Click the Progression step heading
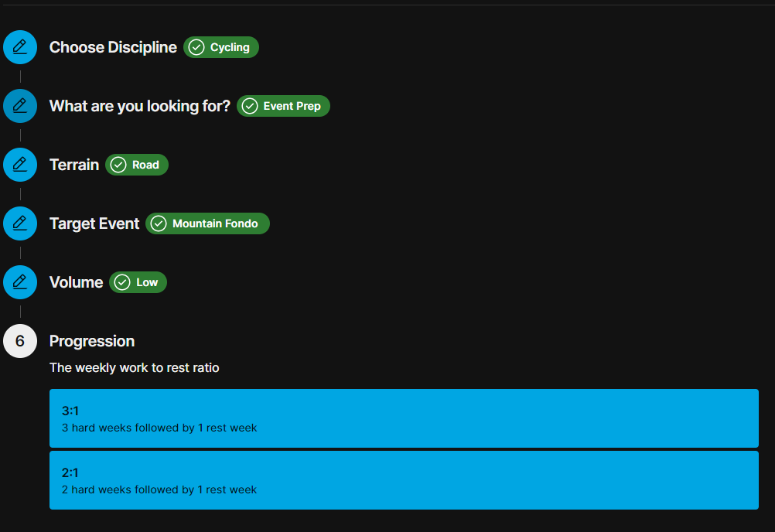 [x=92, y=341]
